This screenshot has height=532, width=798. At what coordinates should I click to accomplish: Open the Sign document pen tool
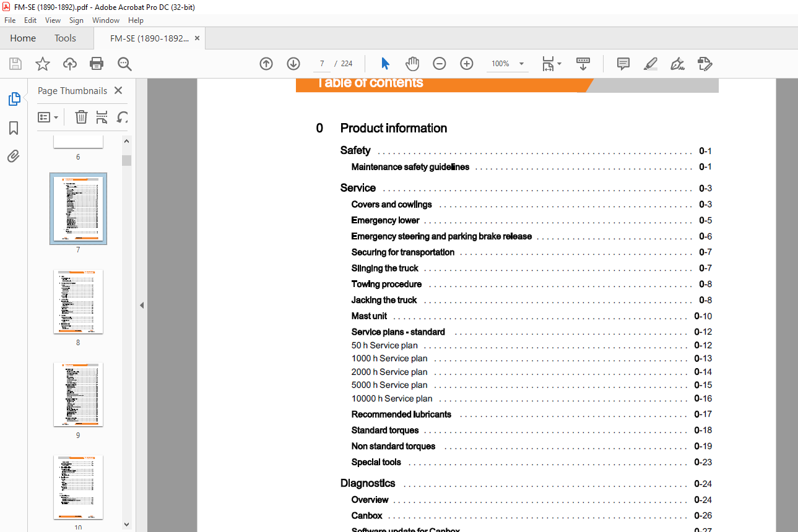pos(677,64)
